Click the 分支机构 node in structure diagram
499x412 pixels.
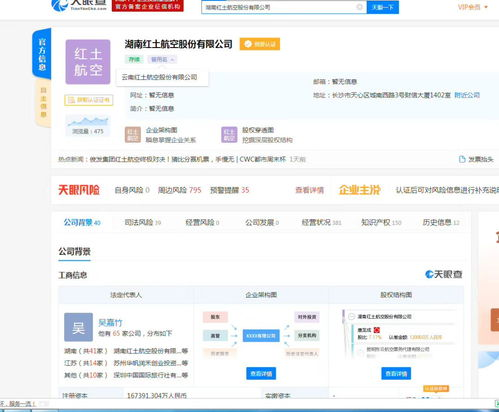pyautogui.click(x=307, y=336)
